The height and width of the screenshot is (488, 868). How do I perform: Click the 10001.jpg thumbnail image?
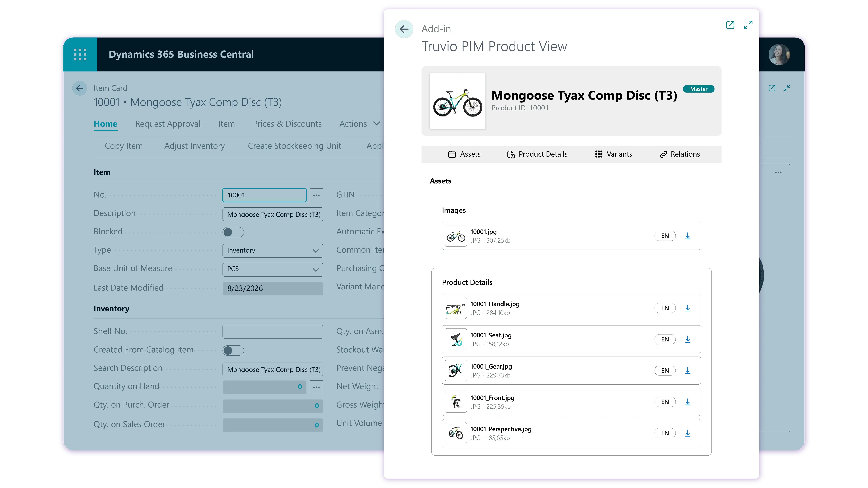pos(456,236)
